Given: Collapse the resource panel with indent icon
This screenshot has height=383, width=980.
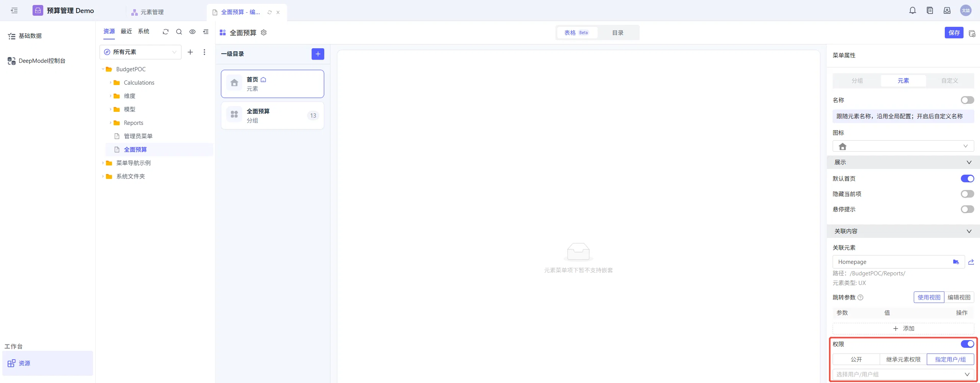Looking at the screenshot, I should tap(206, 32).
